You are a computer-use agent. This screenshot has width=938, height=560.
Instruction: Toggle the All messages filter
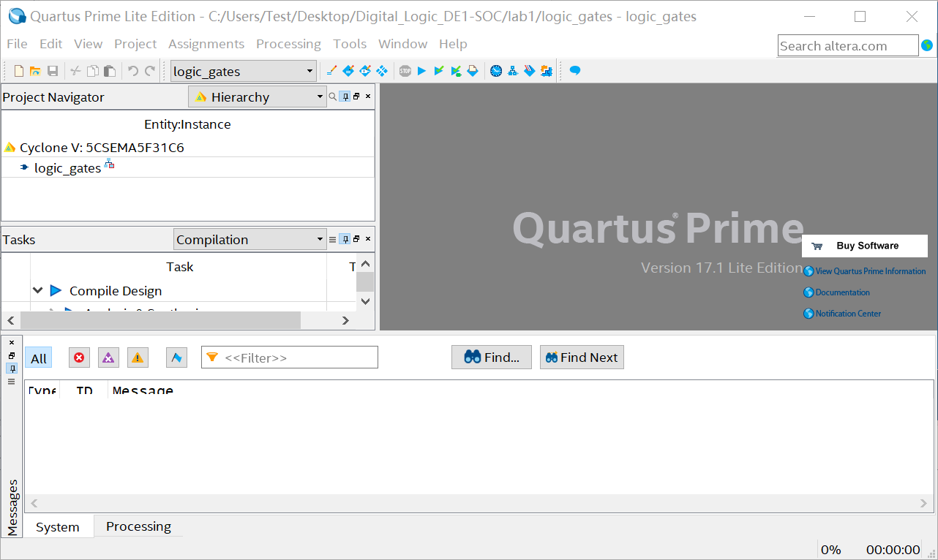(x=39, y=358)
